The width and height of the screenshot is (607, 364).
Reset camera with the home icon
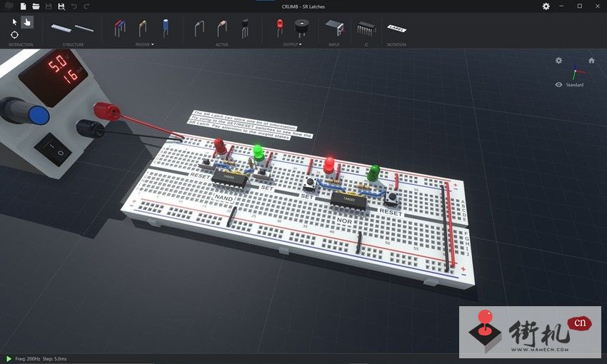591,61
